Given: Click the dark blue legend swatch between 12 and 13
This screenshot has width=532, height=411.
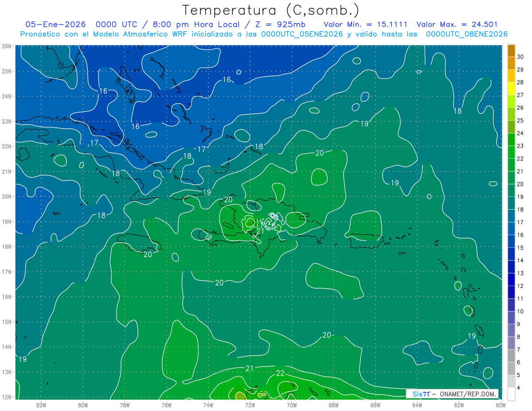Looking at the screenshot, I should pyautogui.click(x=511, y=279).
